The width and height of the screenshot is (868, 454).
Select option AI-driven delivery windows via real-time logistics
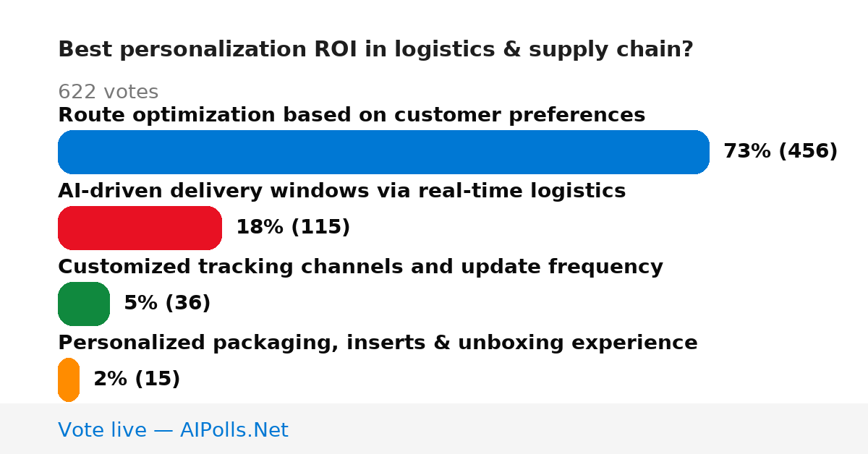click(341, 191)
